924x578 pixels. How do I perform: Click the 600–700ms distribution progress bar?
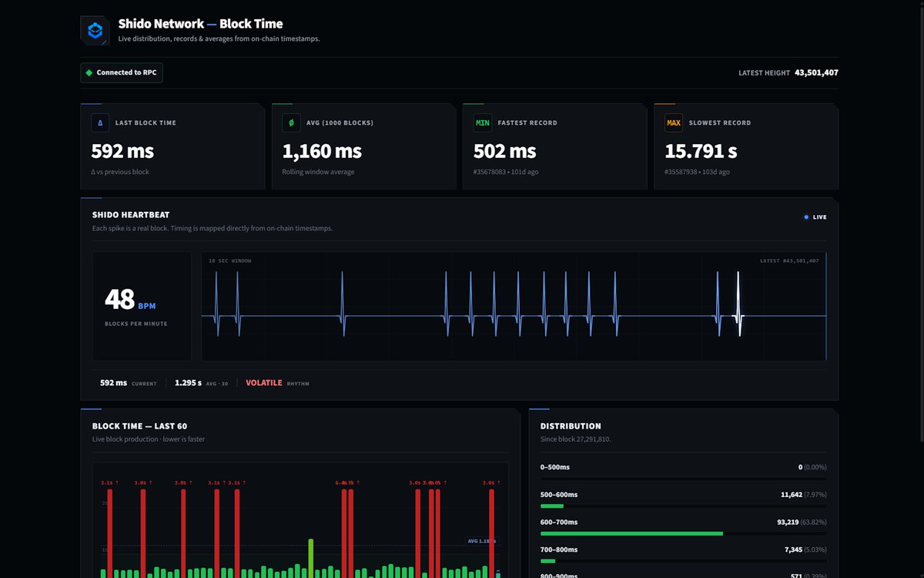coord(684,533)
